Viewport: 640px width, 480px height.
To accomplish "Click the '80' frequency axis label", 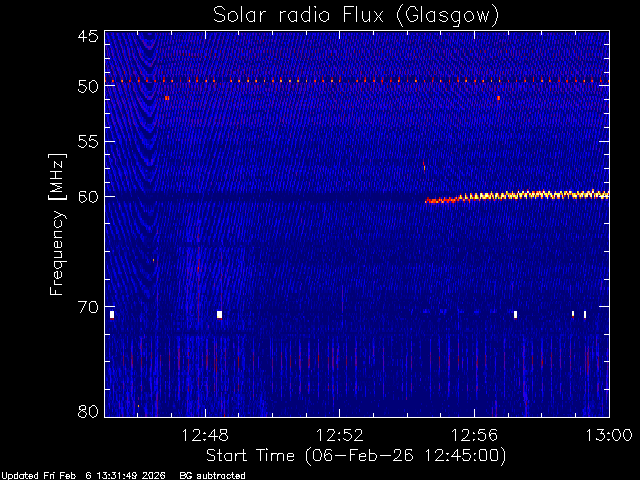I will [x=88, y=411].
